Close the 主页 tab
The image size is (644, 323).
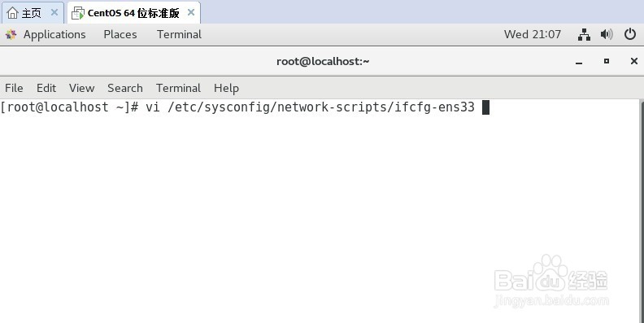(x=54, y=13)
